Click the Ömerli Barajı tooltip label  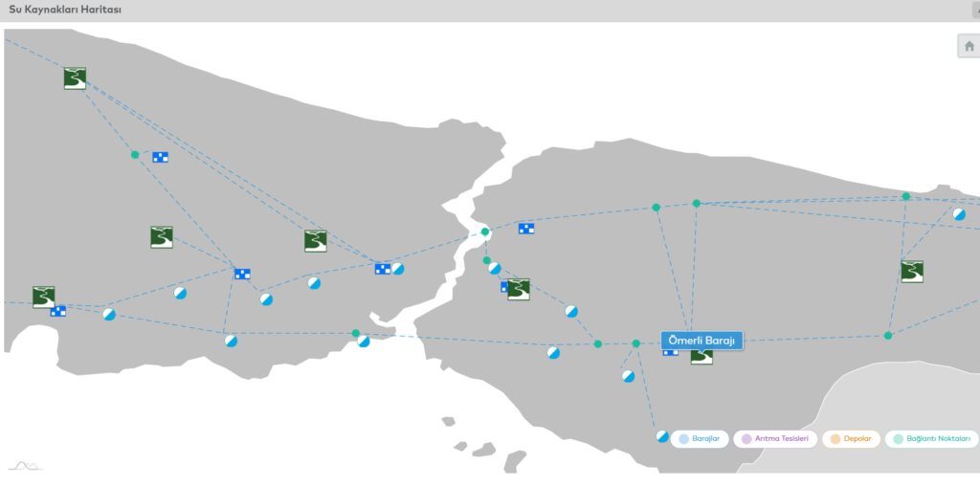coord(702,341)
